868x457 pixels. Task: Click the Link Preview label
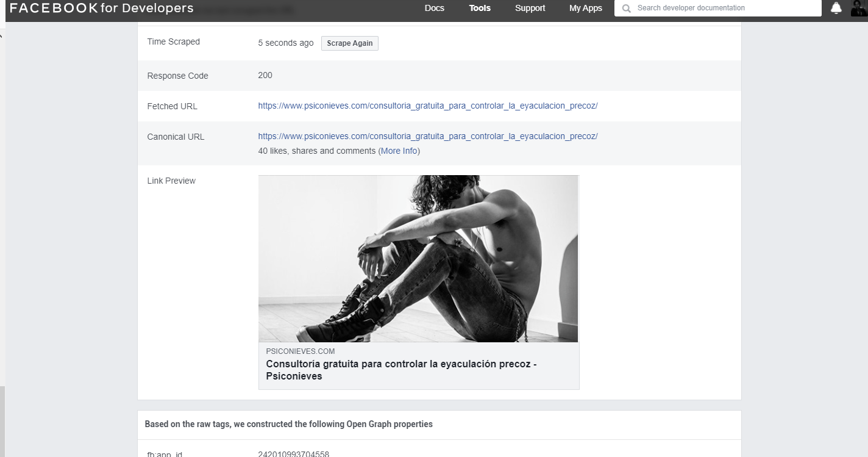pyautogui.click(x=171, y=181)
